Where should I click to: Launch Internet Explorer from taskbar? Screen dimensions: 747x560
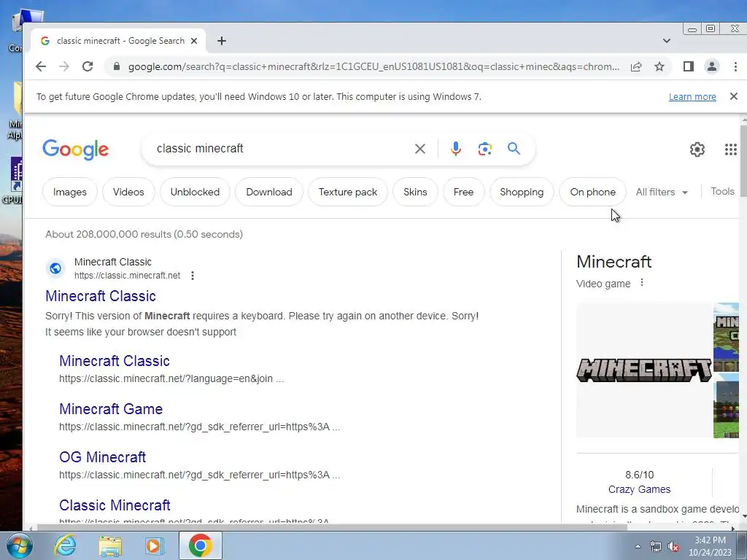click(x=65, y=545)
